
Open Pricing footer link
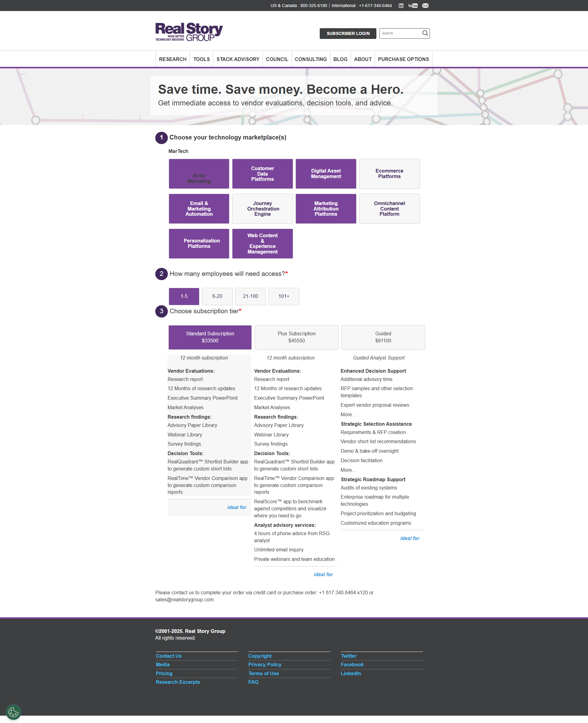click(164, 673)
